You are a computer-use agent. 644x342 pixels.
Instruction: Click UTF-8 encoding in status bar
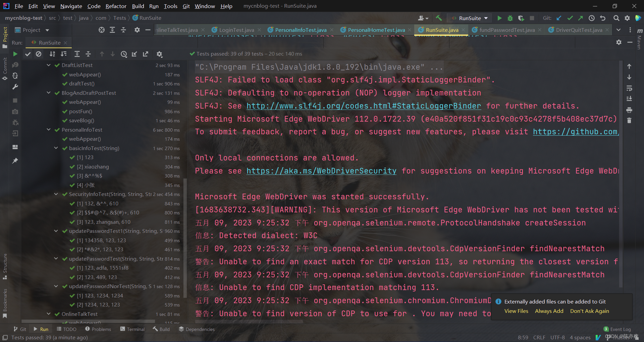tap(557, 337)
